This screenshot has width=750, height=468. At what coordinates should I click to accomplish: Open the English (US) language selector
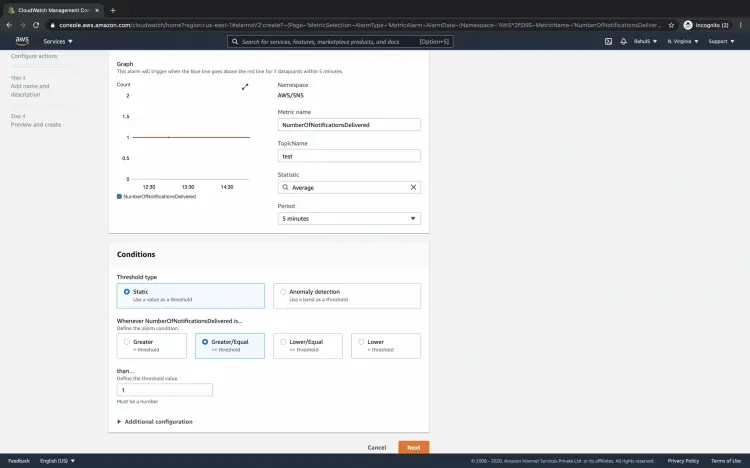pos(57,461)
